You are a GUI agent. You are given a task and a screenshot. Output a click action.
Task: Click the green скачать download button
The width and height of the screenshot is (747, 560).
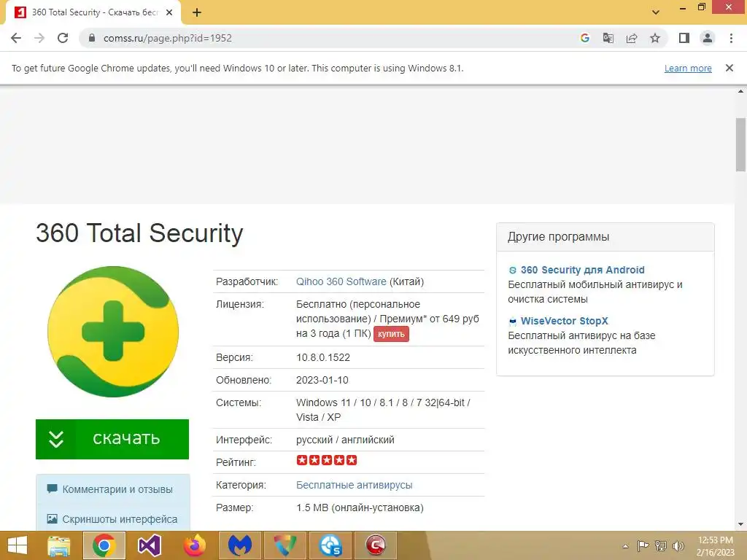pos(112,439)
